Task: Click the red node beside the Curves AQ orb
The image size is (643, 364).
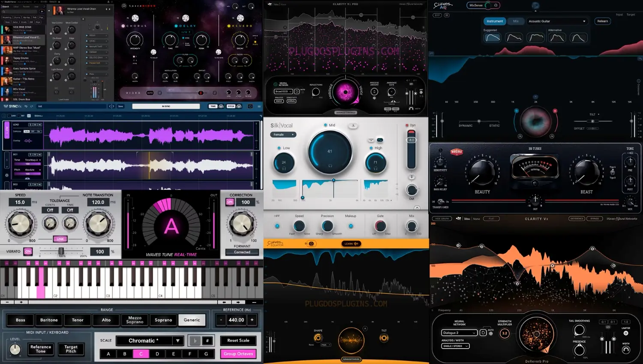Action: click(x=555, y=111)
